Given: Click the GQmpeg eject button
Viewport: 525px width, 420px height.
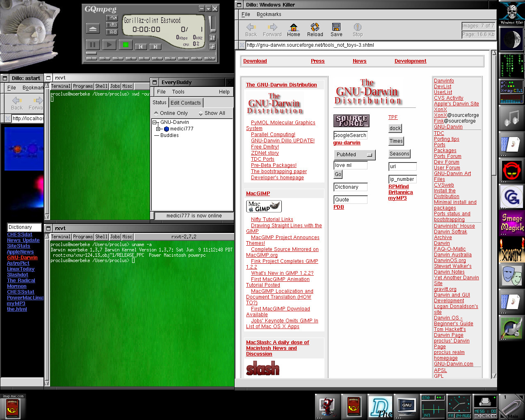Looking at the screenshot, I should click(93, 29).
